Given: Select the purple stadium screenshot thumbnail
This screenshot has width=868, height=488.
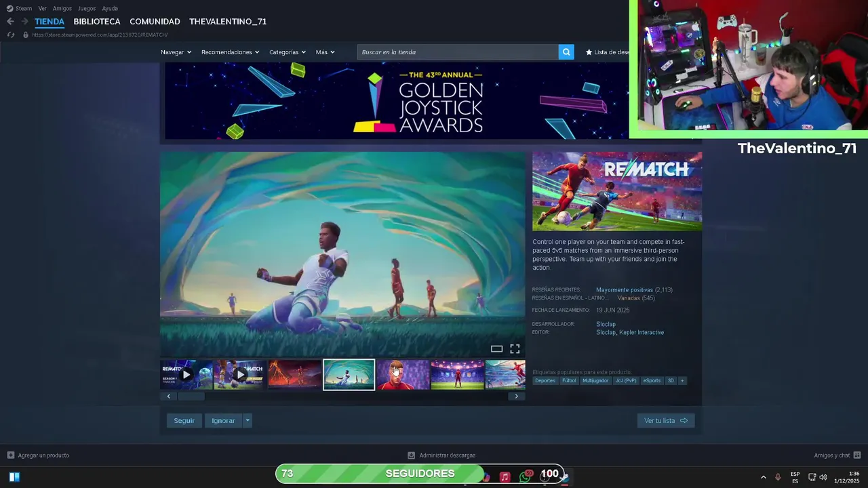Looking at the screenshot, I should [457, 375].
